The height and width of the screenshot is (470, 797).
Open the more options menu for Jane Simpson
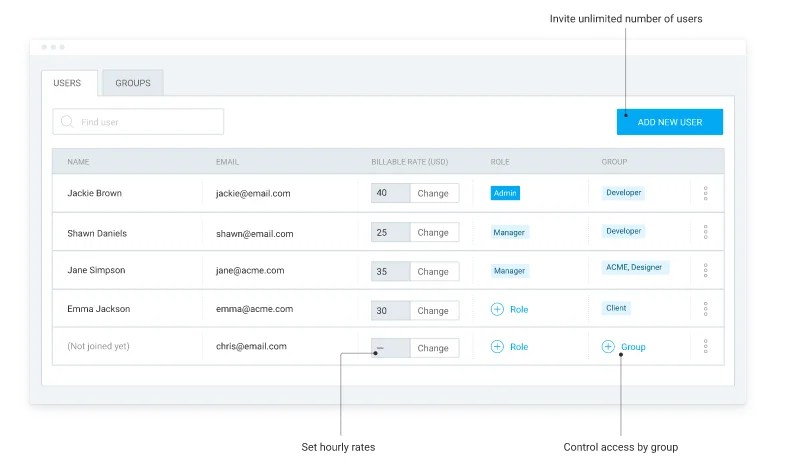coord(706,270)
